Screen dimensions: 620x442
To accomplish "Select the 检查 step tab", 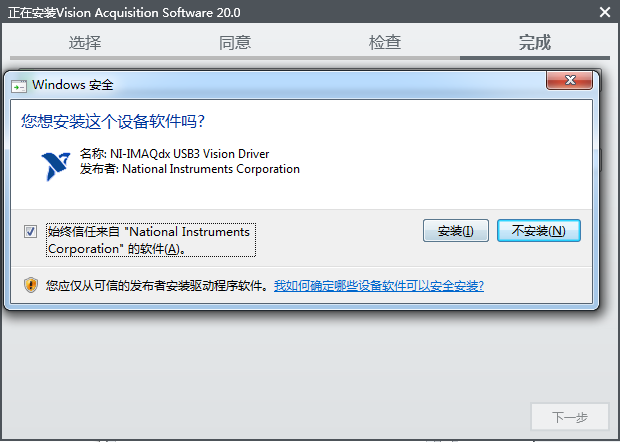I will [385, 42].
